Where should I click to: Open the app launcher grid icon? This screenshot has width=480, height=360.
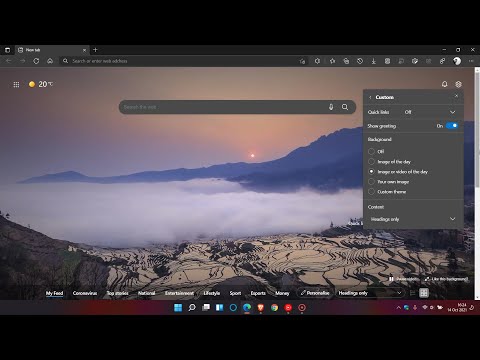click(16, 85)
